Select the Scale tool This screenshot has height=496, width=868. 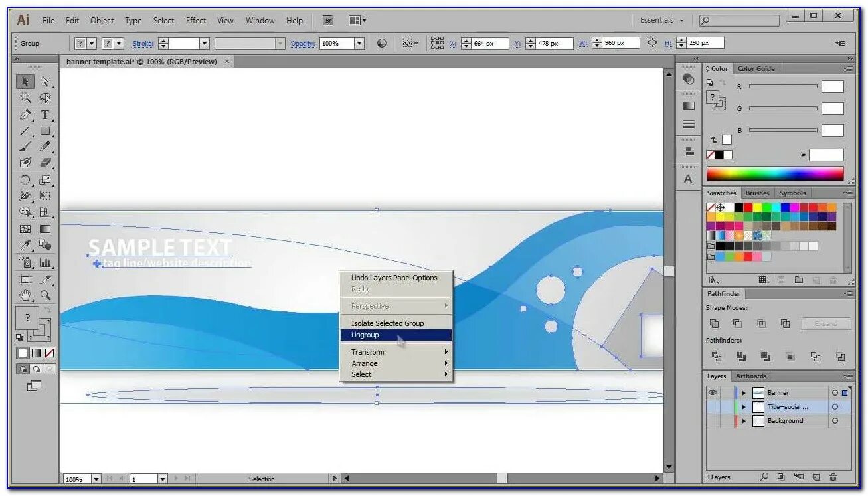pos(45,180)
